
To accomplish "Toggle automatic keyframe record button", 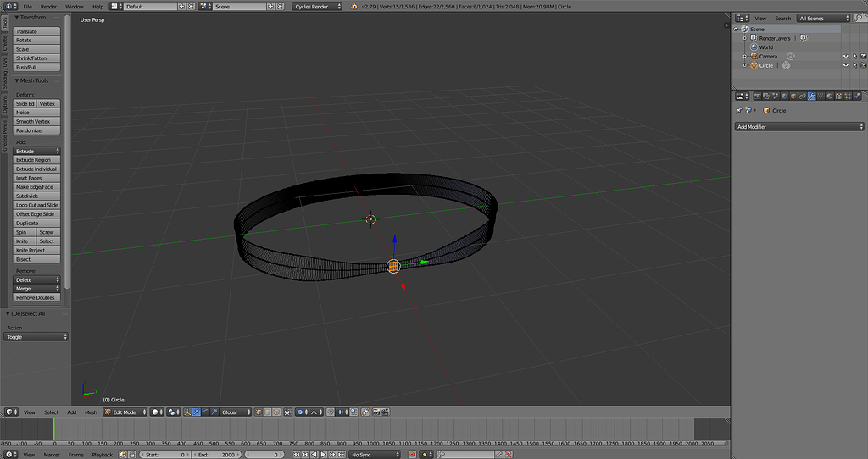I will (x=412, y=455).
